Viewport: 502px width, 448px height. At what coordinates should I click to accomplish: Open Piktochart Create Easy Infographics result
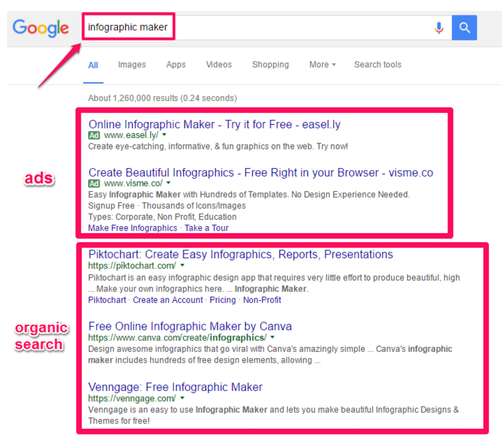(241, 254)
